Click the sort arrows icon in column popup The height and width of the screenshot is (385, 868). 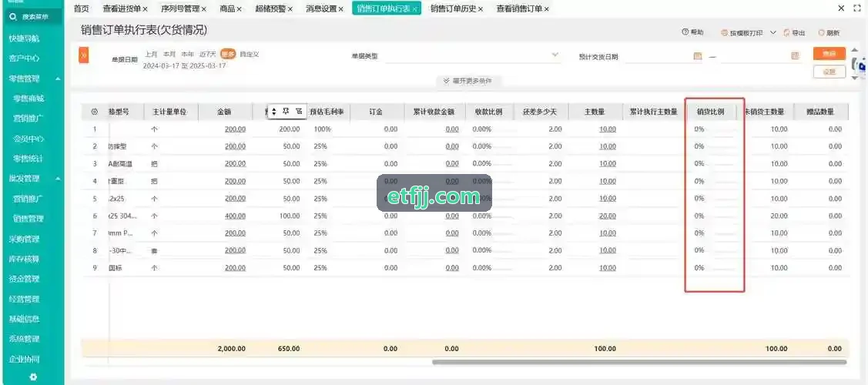[x=273, y=112]
